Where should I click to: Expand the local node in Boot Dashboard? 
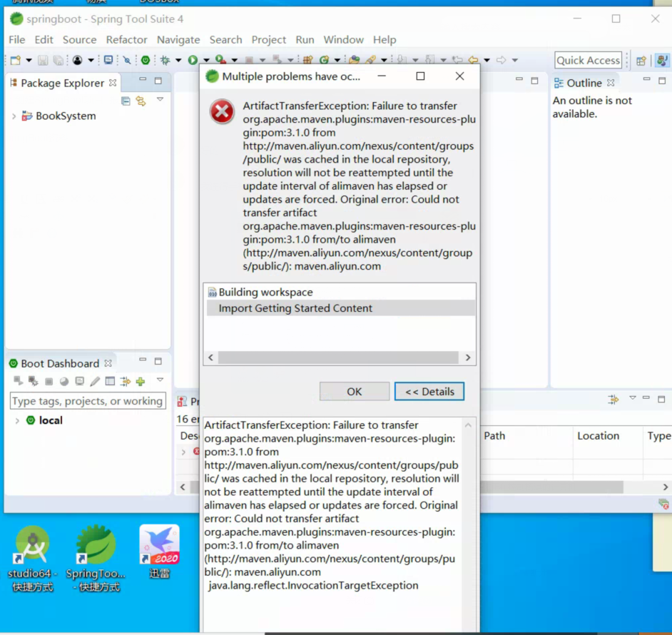point(17,421)
